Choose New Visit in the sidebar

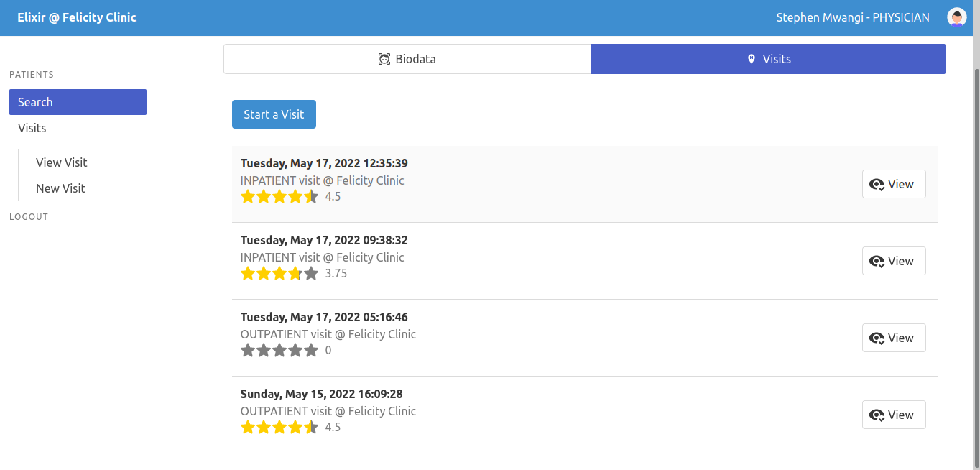tap(60, 188)
